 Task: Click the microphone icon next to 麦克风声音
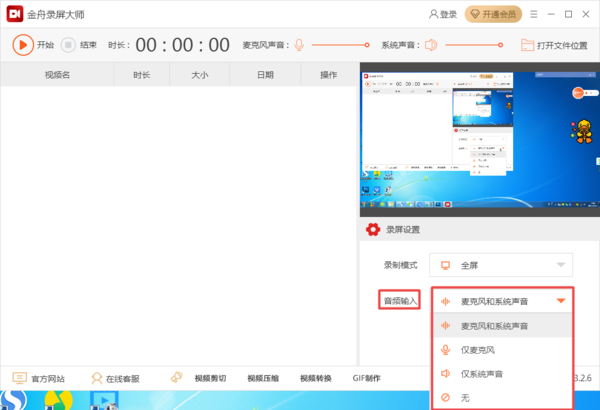click(x=299, y=45)
